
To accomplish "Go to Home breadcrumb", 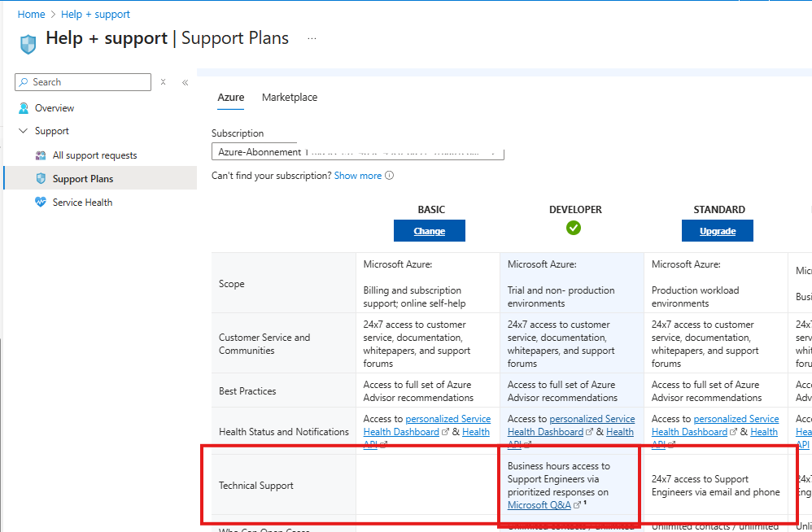I will 31,15.
